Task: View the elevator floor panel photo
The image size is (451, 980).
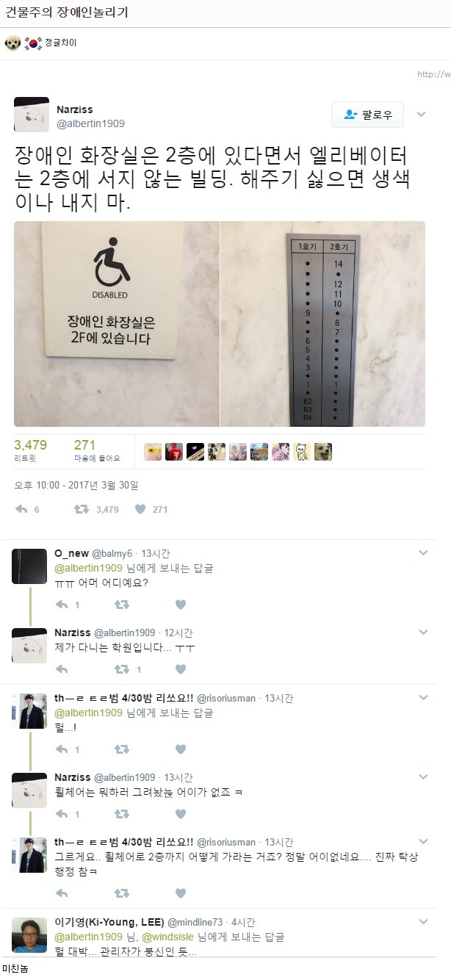Action: pyautogui.click(x=323, y=324)
